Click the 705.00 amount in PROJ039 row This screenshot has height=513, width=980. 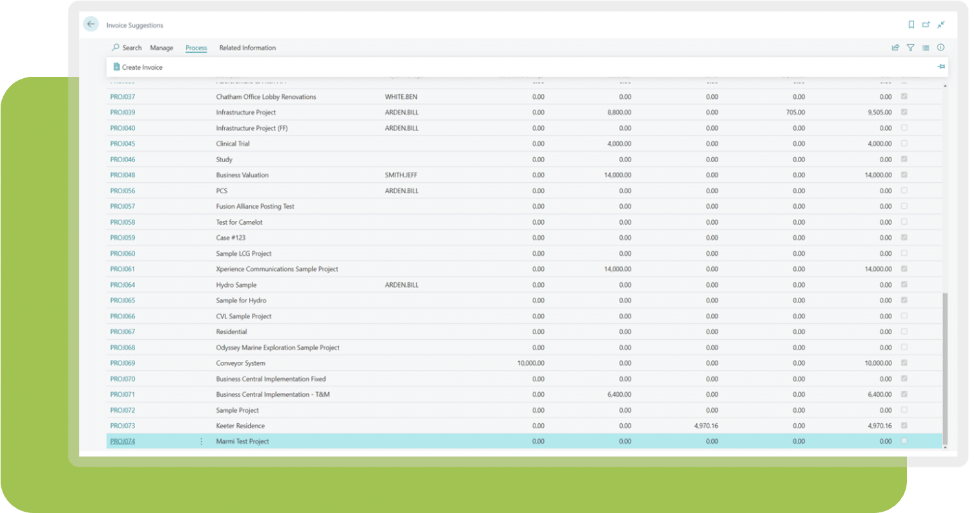796,112
